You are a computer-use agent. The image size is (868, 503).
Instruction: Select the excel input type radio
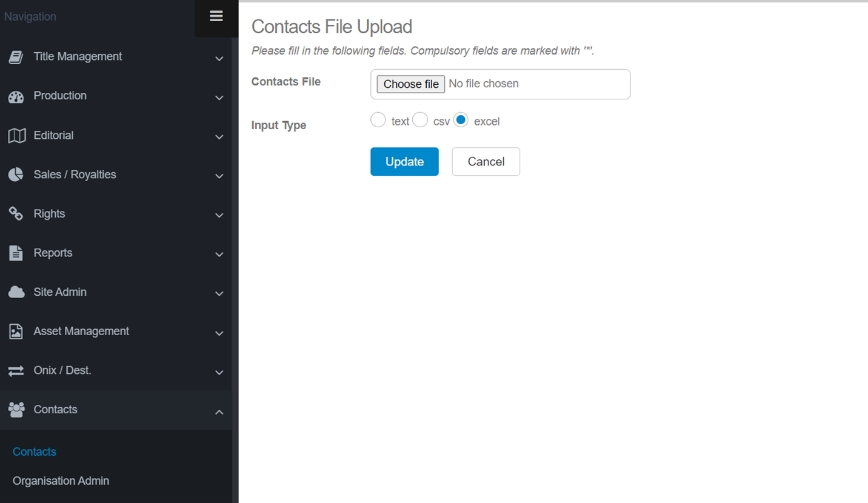click(461, 120)
